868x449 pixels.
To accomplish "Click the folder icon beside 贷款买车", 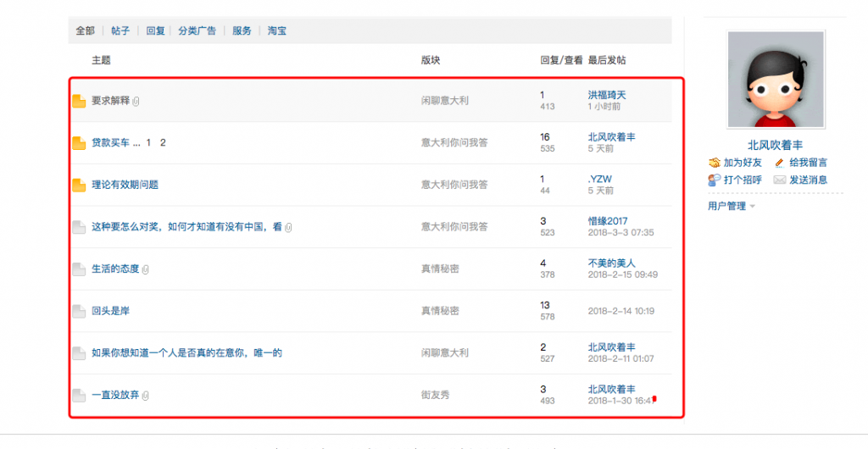I will tap(79, 143).
